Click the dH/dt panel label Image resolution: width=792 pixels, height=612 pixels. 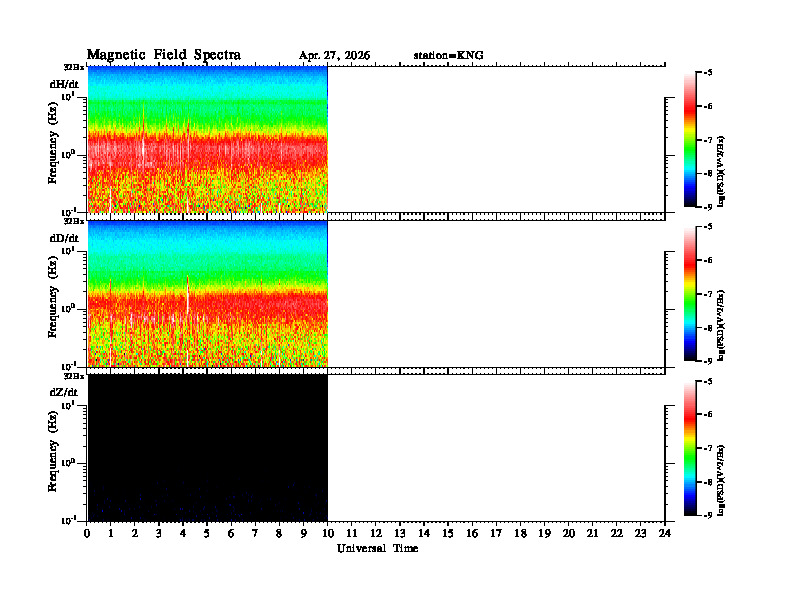[64, 84]
